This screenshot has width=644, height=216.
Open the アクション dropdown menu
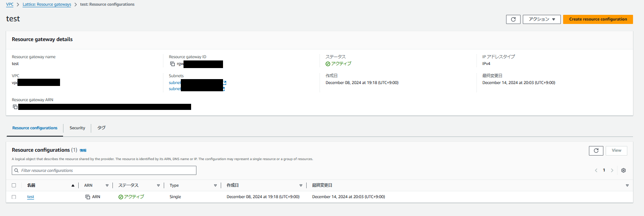tap(541, 19)
